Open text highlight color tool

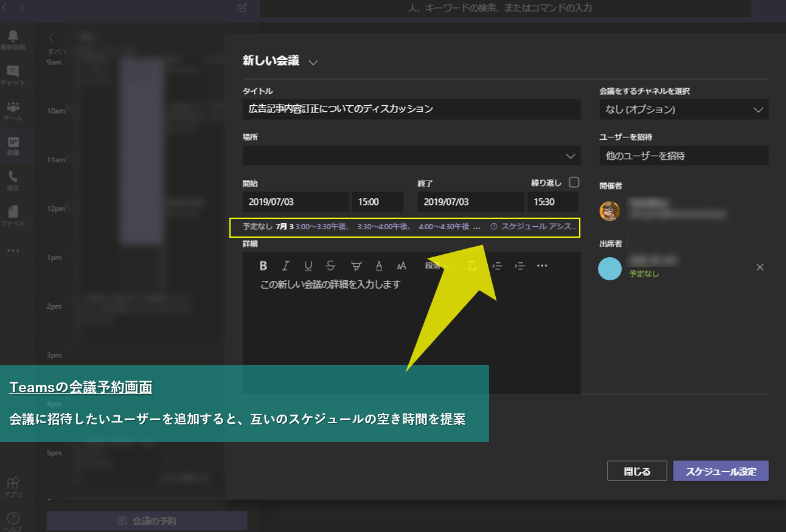tap(356, 266)
